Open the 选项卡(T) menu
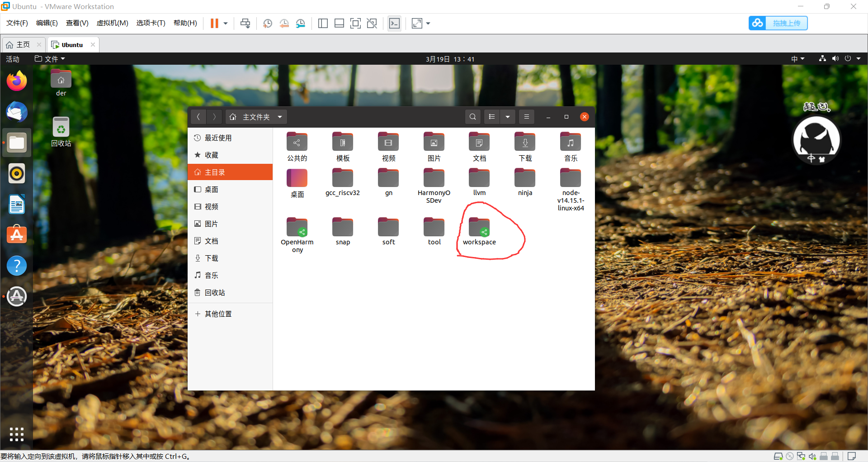The width and height of the screenshot is (868, 462). [151, 23]
